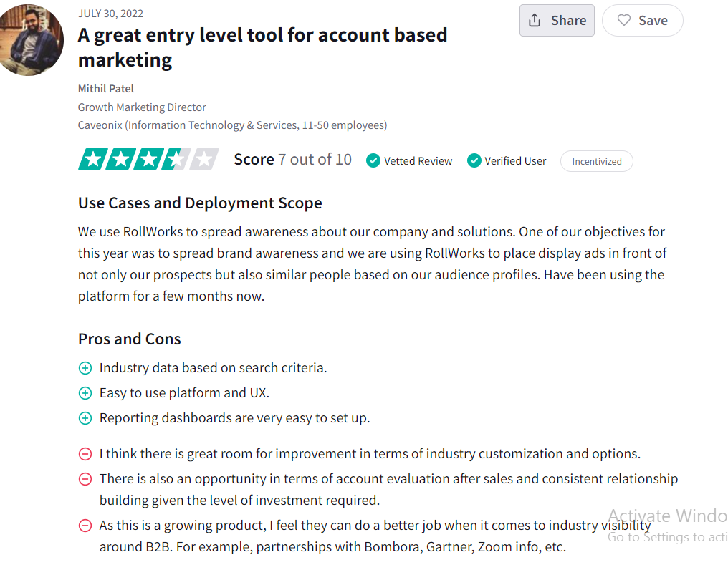Image resolution: width=728 pixels, height=570 pixels.
Task: Click reviewer name Mithil Patel
Action: [106, 89]
